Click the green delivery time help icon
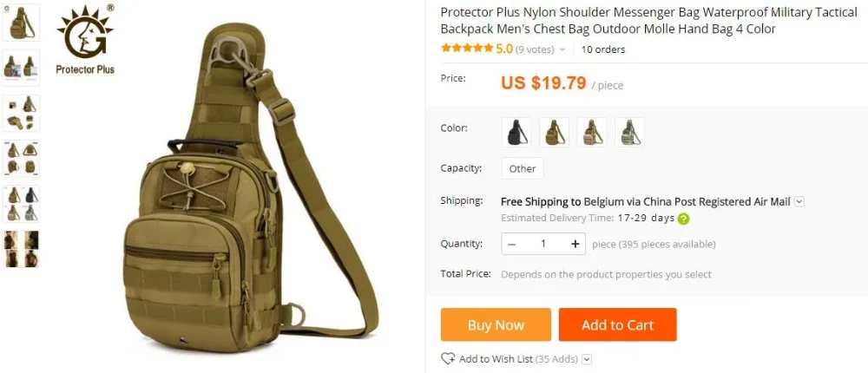The height and width of the screenshot is (373, 868). (684, 219)
